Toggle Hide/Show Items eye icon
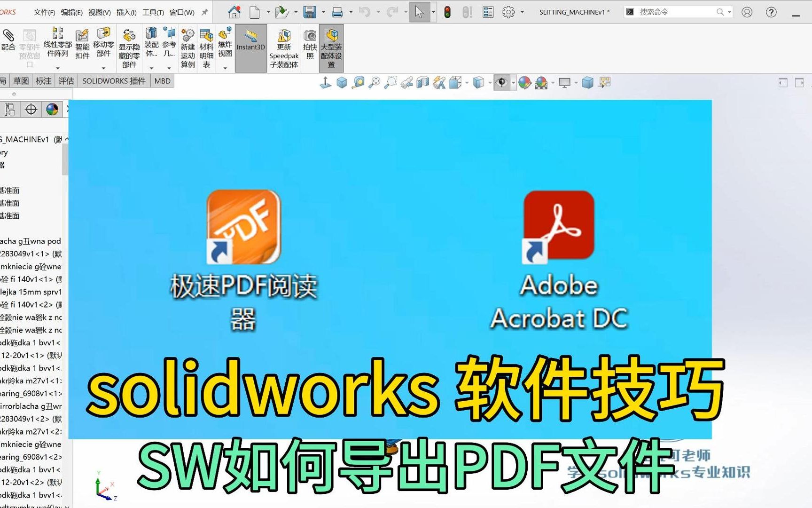 502,83
